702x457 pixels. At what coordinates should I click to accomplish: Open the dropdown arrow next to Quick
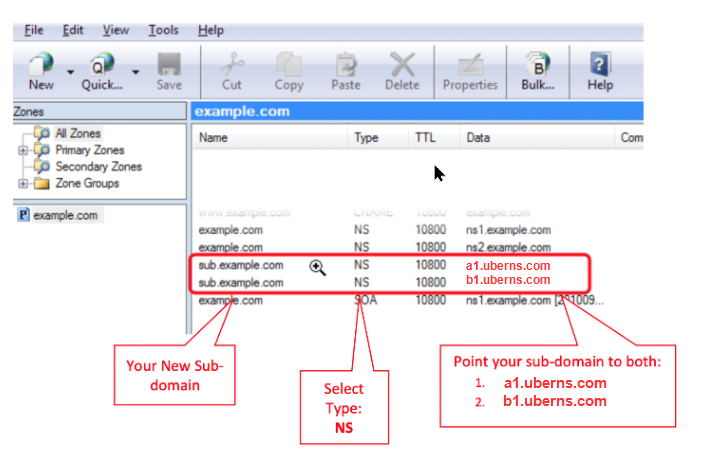135,72
